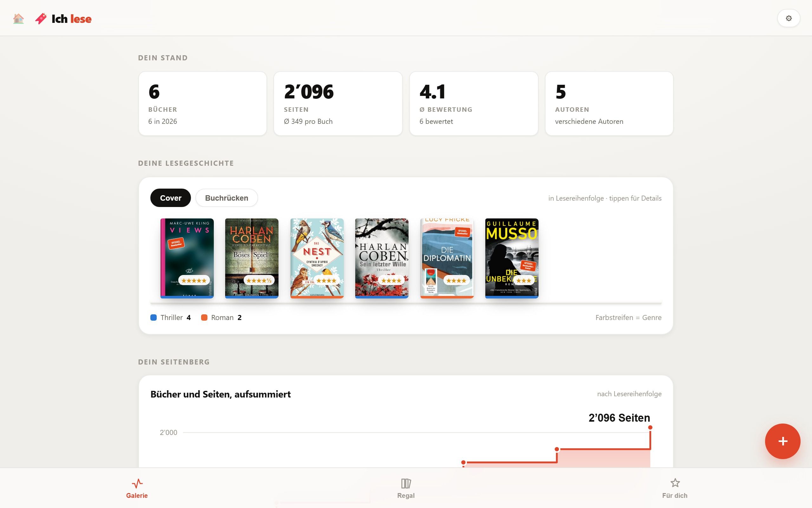
Task: Click the chart endpoint at 2'096 Seiten
Action: (x=650, y=427)
